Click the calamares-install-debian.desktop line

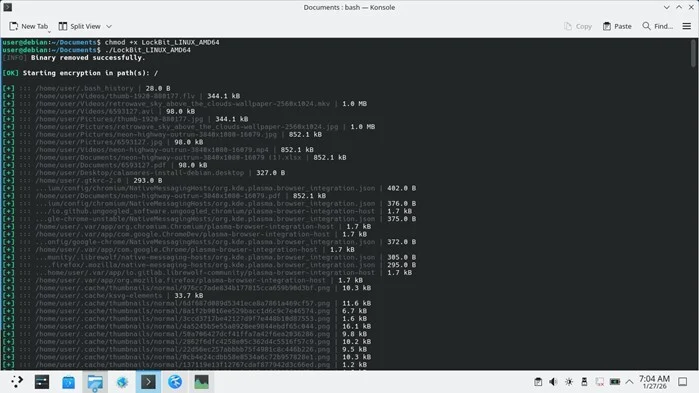(x=144, y=172)
